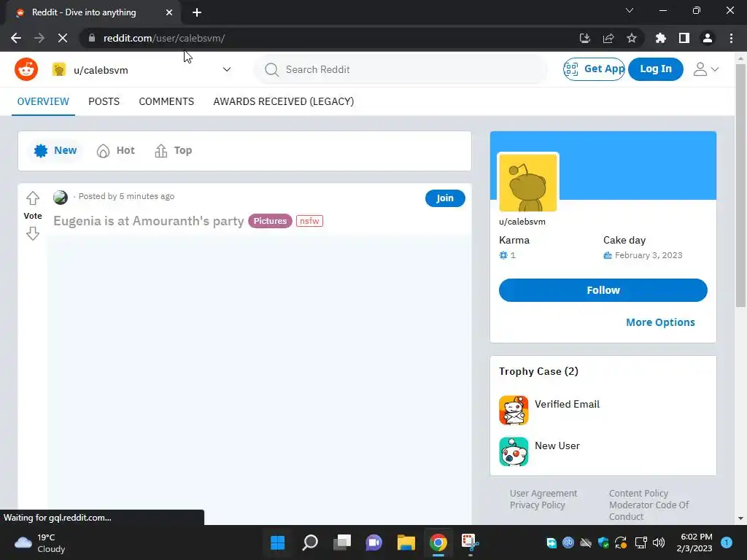Click the Verified Email trophy icon
The width and height of the screenshot is (747, 560).
click(x=514, y=410)
